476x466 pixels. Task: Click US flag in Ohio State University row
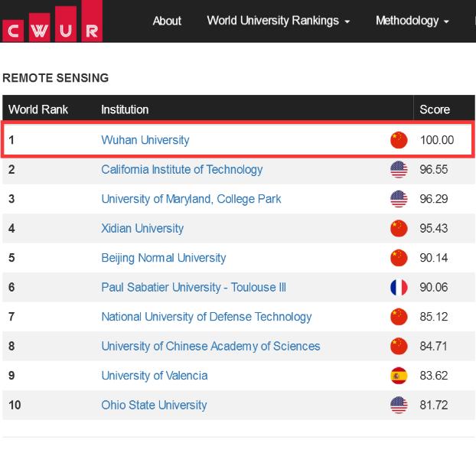(x=399, y=405)
